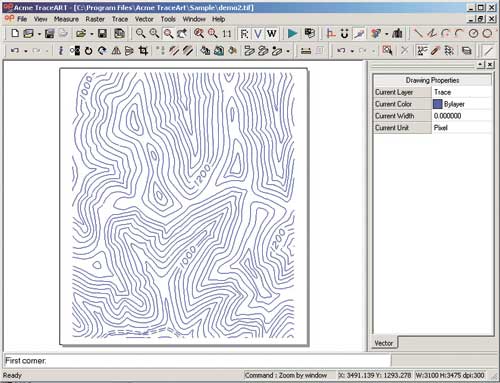
Task: Click the Current Layer value Trace
Action: (x=442, y=92)
